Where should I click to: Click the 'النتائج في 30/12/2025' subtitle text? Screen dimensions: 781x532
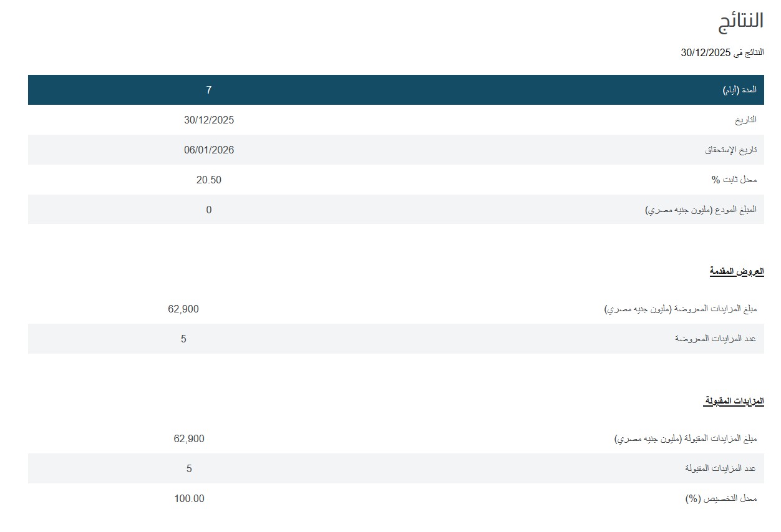[722, 53]
